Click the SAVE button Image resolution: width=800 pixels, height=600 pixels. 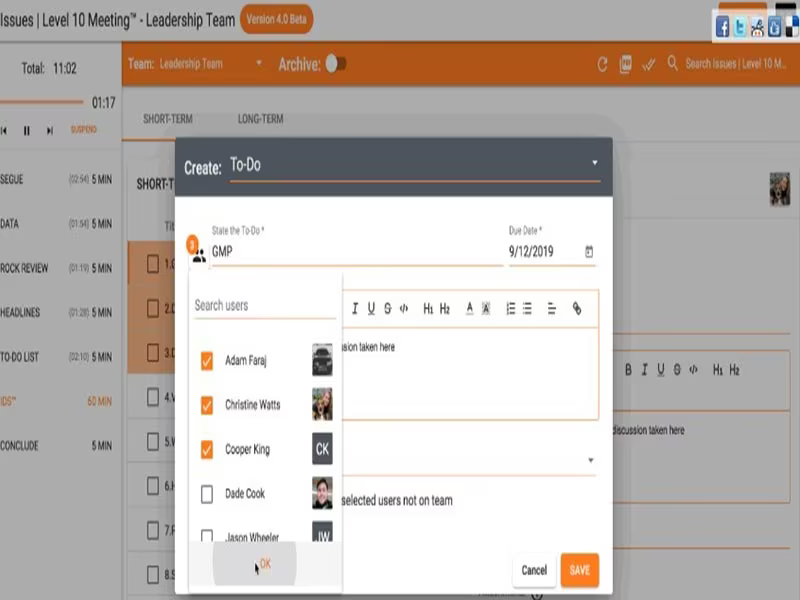pyautogui.click(x=580, y=570)
